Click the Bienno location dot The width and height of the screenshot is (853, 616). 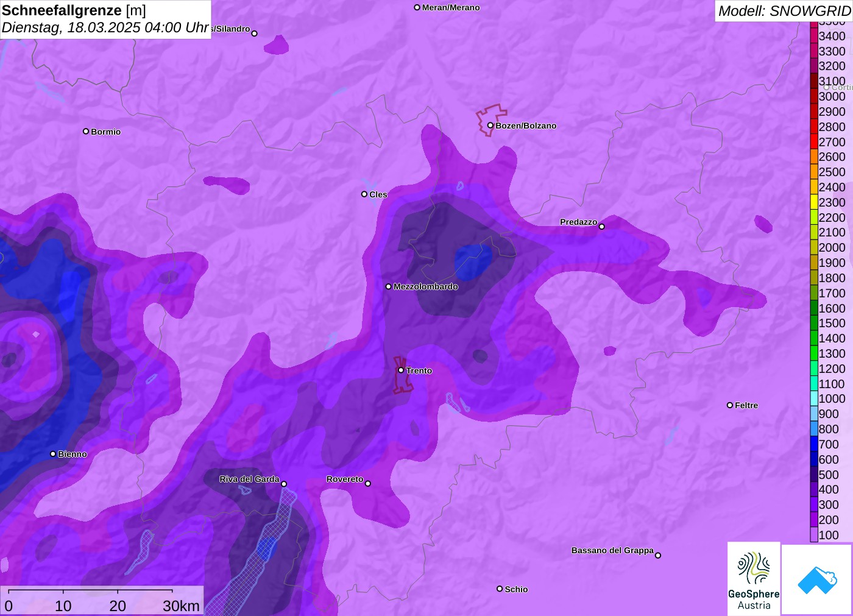click(x=53, y=454)
